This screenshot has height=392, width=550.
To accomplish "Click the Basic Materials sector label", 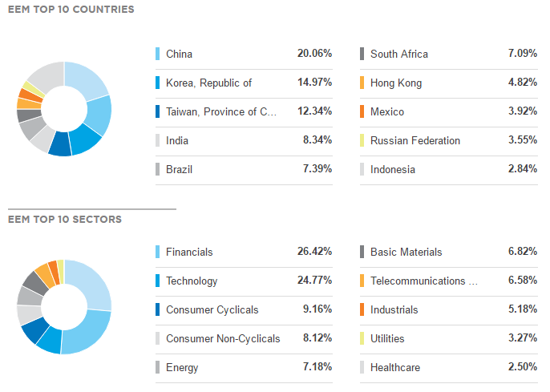I will (x=406, y=252).
